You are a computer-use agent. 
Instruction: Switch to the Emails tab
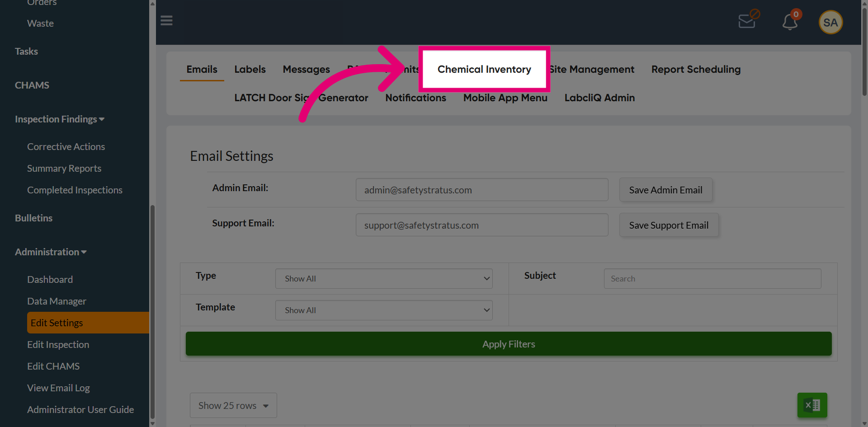click(202, 69)
